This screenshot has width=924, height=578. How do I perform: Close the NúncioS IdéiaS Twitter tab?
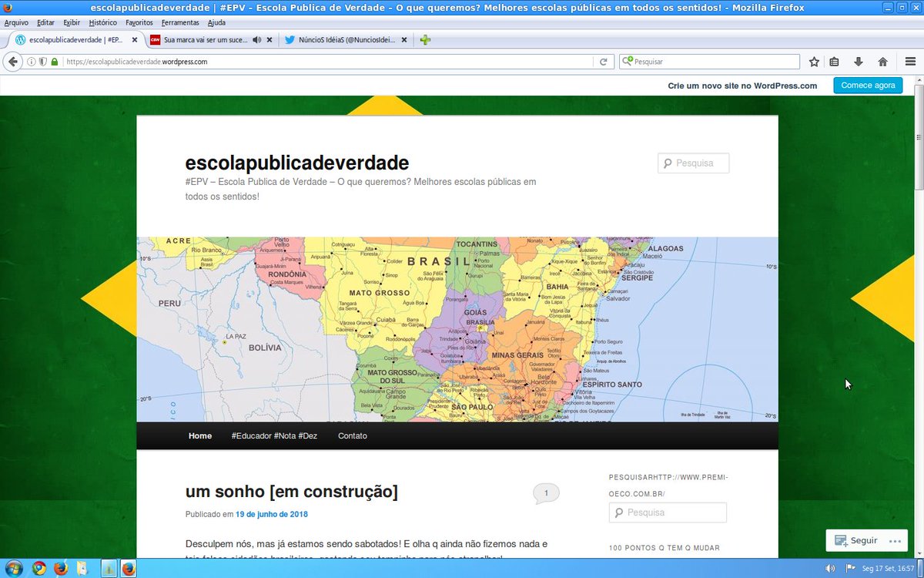(405, 40)
